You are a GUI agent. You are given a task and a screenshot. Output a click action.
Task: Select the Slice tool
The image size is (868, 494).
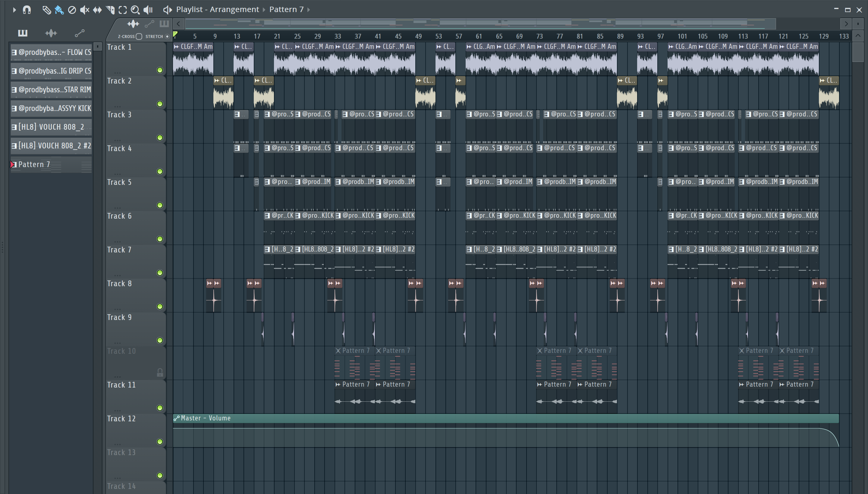coord(110,10)
